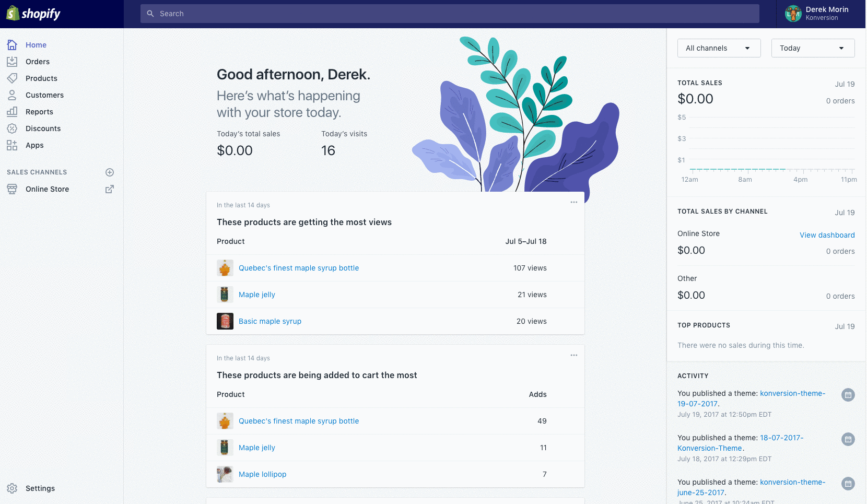Click the total sales chart line
This screenshot has width=867, height=504.
point(737,170)
